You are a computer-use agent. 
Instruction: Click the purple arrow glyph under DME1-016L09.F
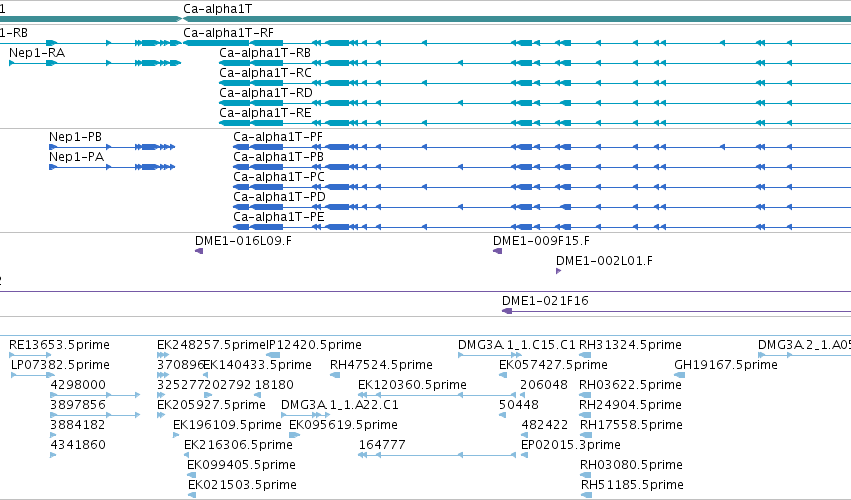199,251
